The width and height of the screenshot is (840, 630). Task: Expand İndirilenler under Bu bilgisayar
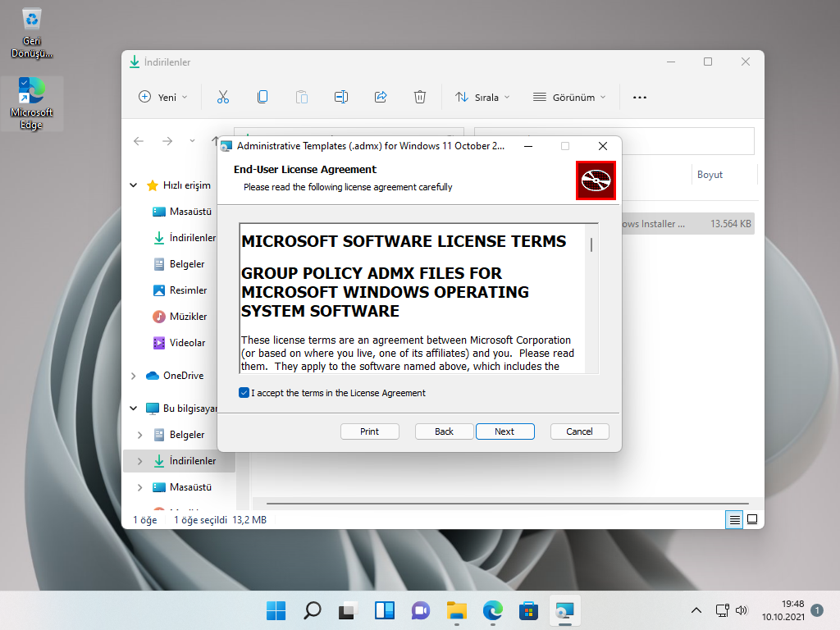(x=139, y=461)
